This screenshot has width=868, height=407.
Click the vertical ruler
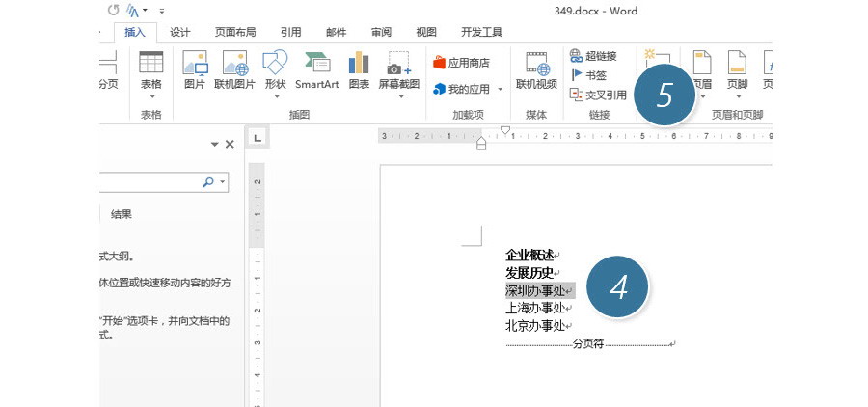pyautogui.click(x=258, y=285)
